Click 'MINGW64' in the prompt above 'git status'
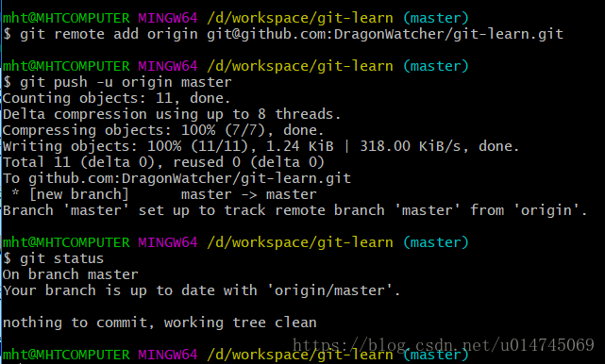 coord(168,242)
